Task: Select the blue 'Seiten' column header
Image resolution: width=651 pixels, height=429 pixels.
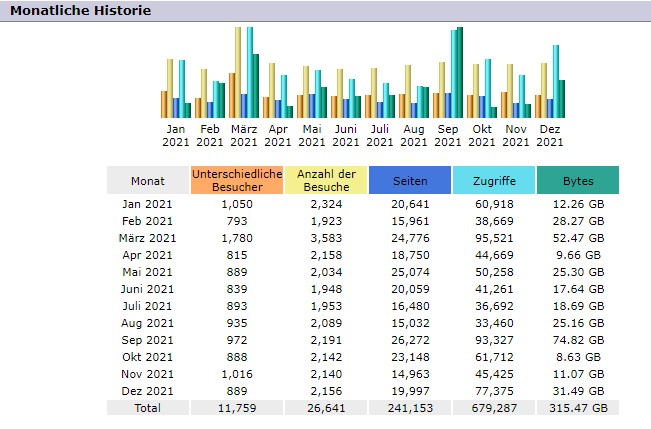Action: coord(410,181)
